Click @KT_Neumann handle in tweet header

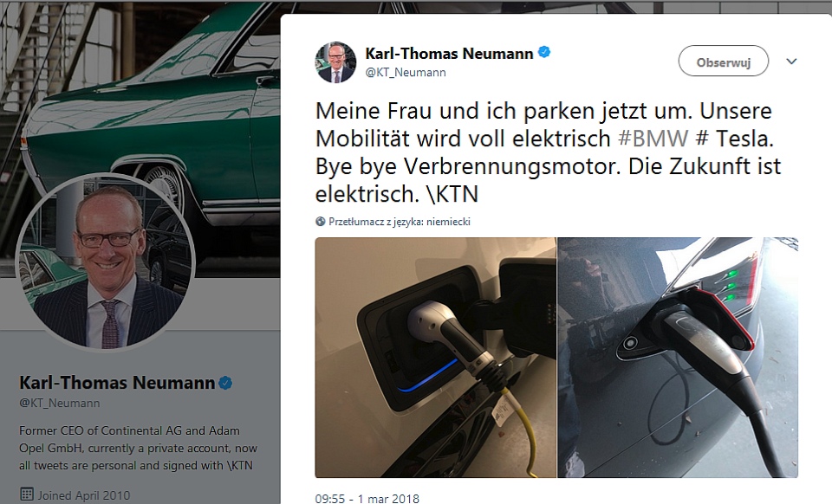[x=406, y=73]
